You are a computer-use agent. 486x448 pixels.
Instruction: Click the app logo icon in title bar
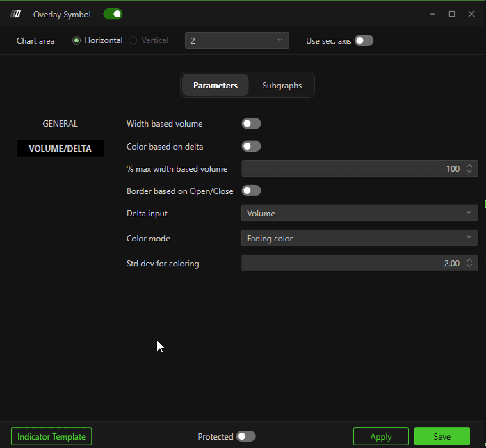[x=15, y=14]
